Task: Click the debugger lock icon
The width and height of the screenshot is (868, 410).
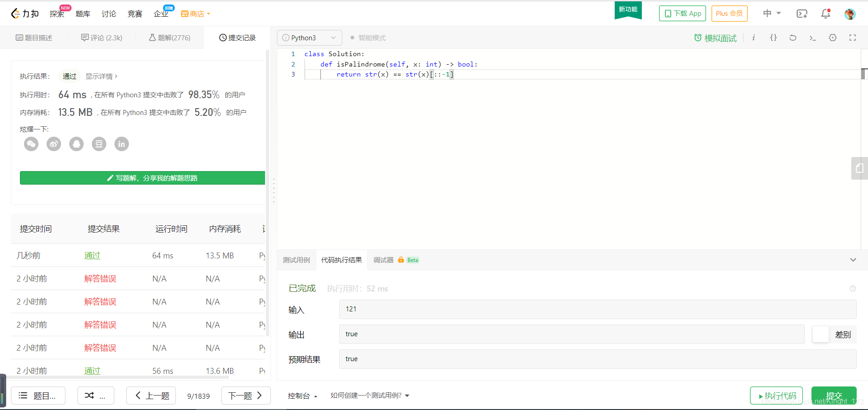Action: tap(401, 260)
